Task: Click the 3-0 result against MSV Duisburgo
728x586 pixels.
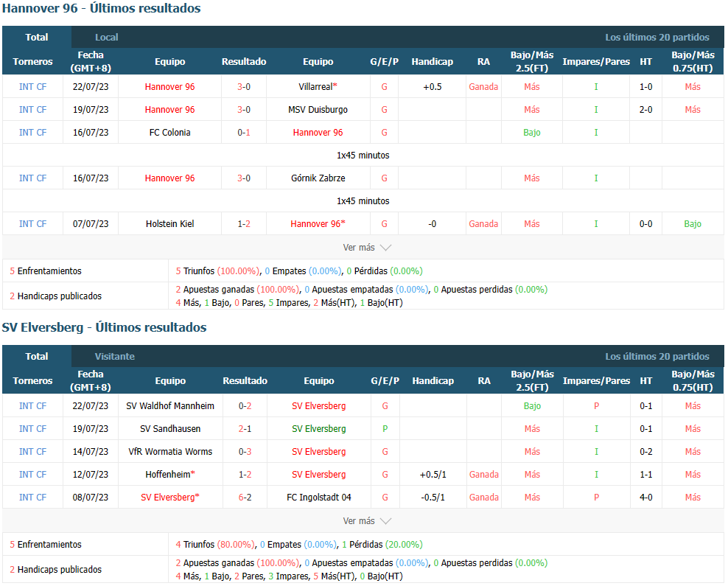Action: click(244, 110)
